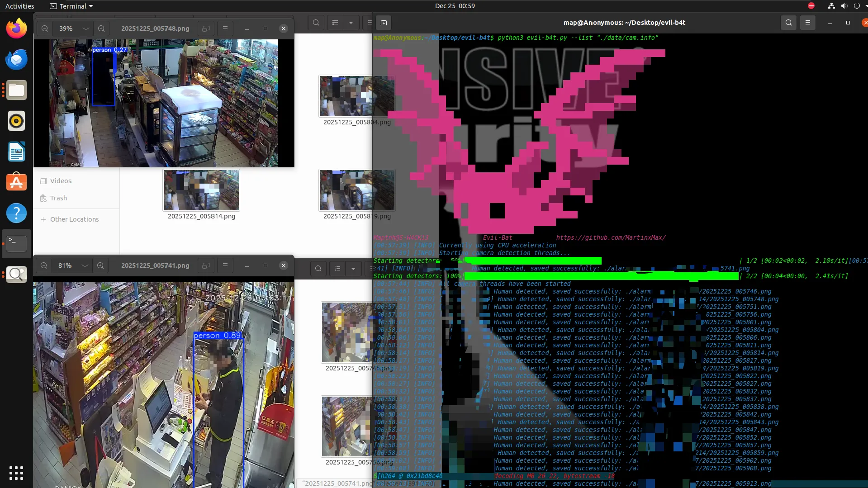
Task: Open Ubuntu Software from the dock
Action: point(16,182)
